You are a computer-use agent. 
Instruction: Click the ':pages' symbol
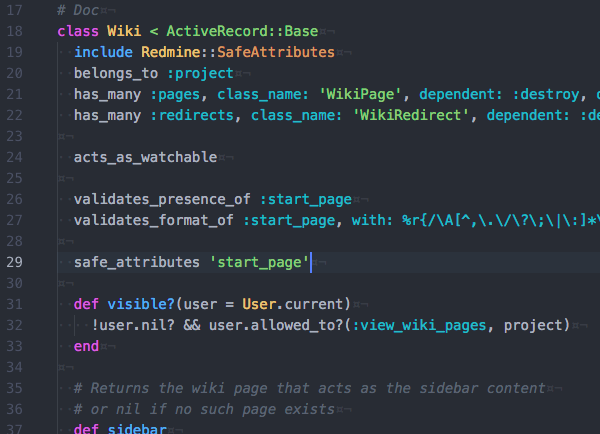tap(175, 95)
